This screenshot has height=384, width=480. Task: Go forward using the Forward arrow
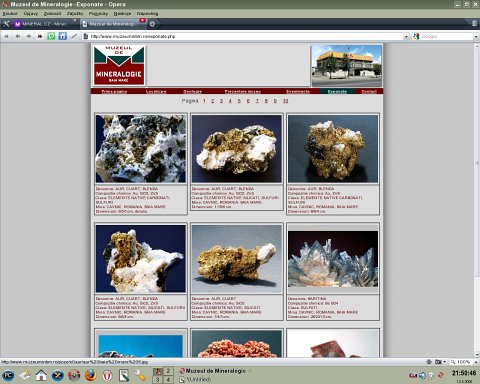29,36
